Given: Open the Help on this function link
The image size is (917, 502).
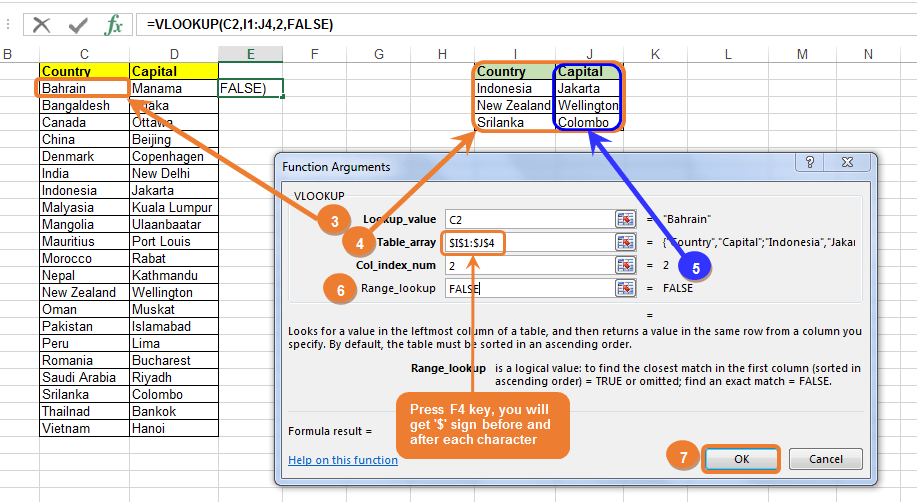Looking at the screenshot, I should (343, 460).
